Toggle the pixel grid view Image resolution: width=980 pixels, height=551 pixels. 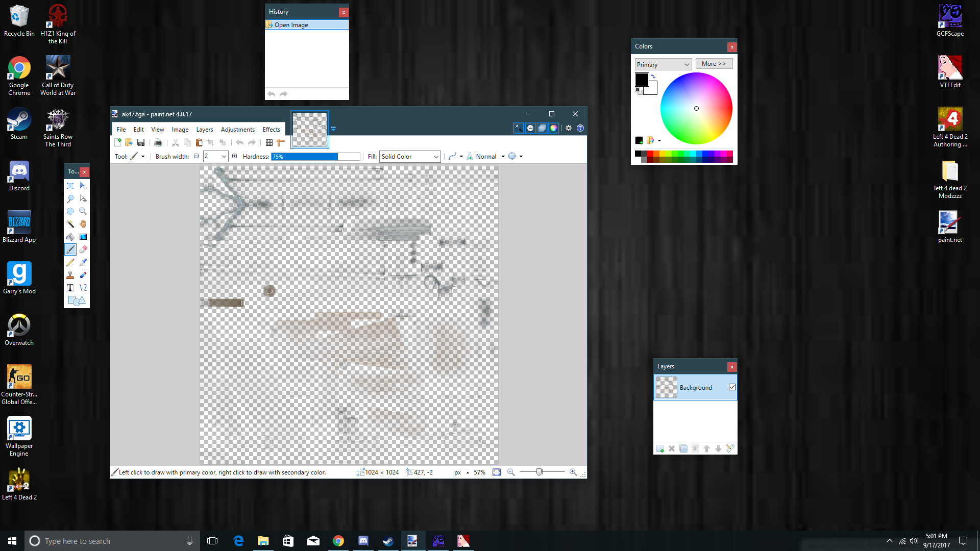pyautogui.click(x=269, y=143)
